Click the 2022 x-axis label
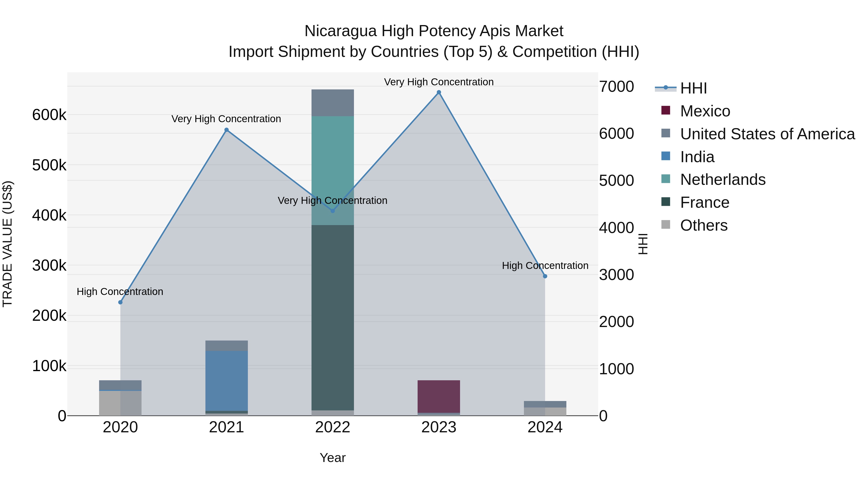The image size is (868, 488). (x=332, y=427)
